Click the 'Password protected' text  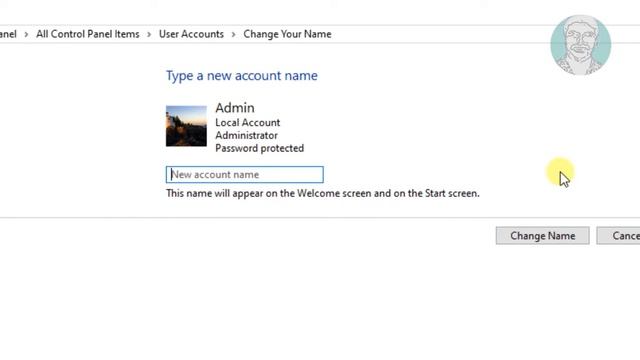point(260,148)
